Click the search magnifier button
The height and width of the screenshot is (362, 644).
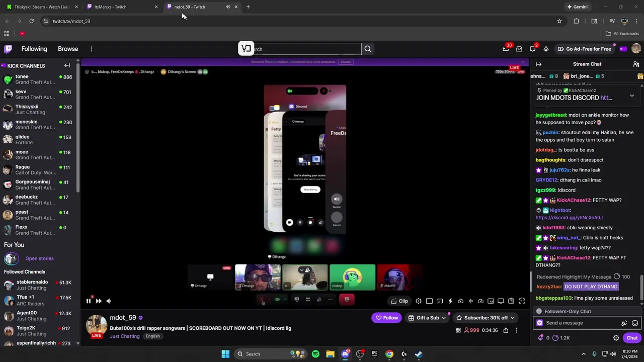pos(368,49)
